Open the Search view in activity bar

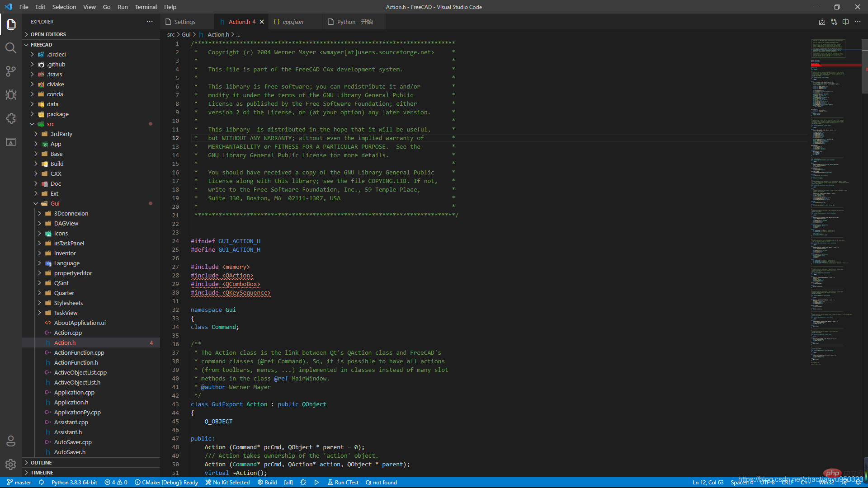point(11,47)
